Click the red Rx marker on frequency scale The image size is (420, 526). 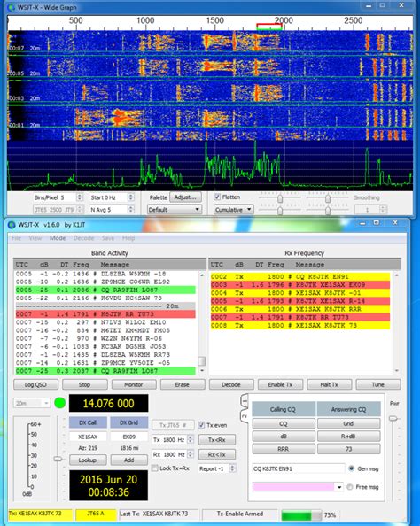click(268, 25)
